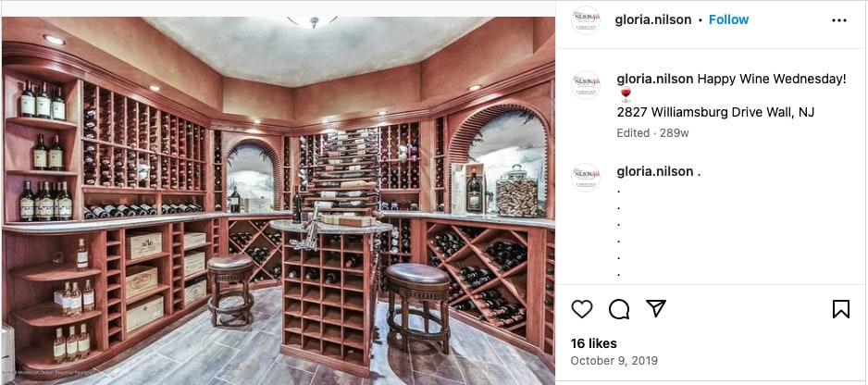The width and height of the screenshot is (868, 385).
Task: Open the header profile avatar for gloria.nilson
Action: (x=586, y=20)
